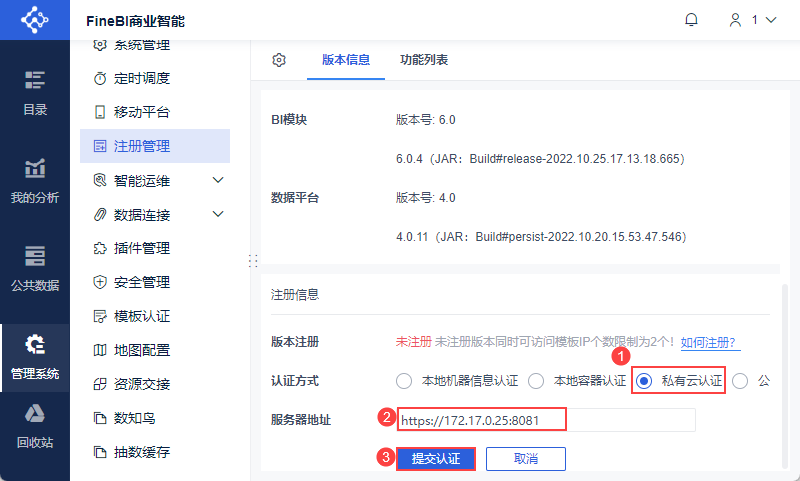This screenshot has height=481, width=800.
Task: Click the sidebar resize handle dots
Action: point(253,261)
